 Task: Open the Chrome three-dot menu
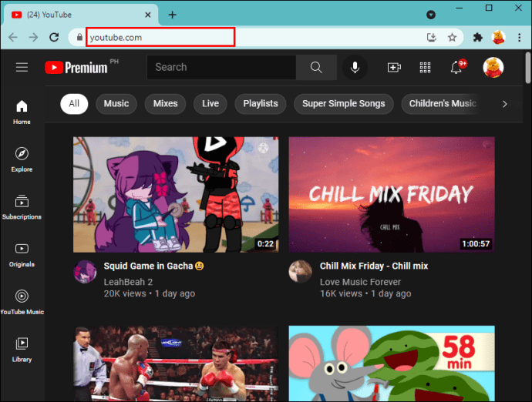coord(519,37)
